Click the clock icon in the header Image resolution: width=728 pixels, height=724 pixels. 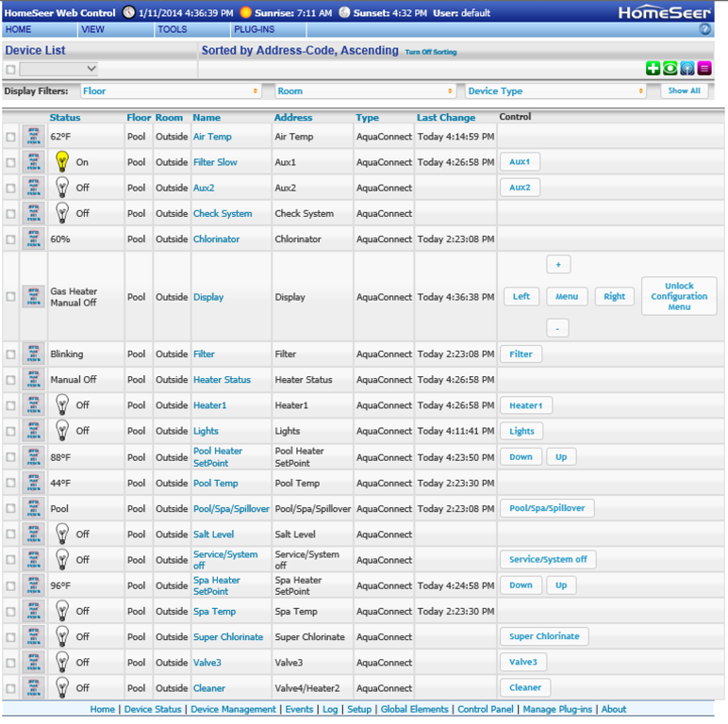[x=128, y=12]
